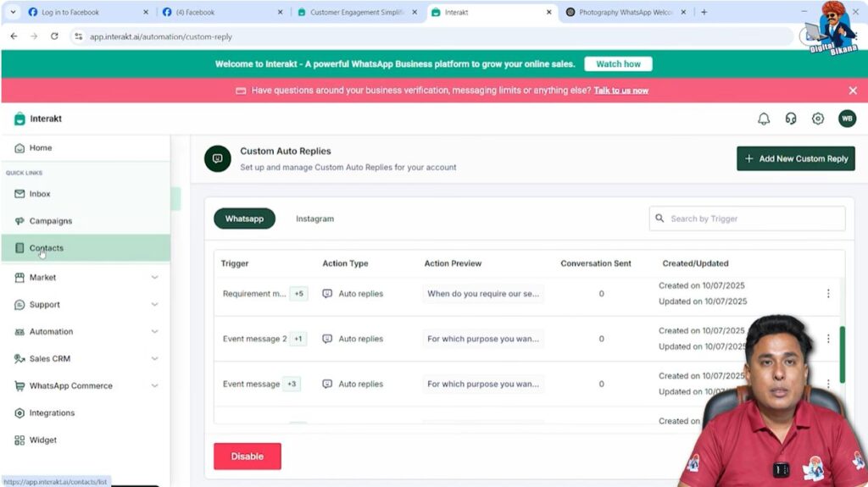This screenshot has height=487, width=868.
Task: Open browser tab search dropdown
Action: point(13,12)
